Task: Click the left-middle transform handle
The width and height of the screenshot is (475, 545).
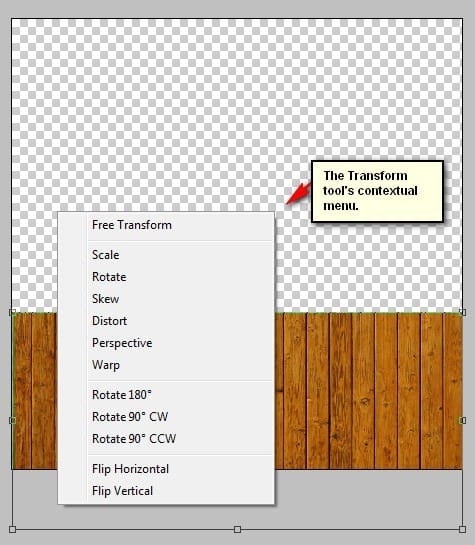Action: point(12,421)
